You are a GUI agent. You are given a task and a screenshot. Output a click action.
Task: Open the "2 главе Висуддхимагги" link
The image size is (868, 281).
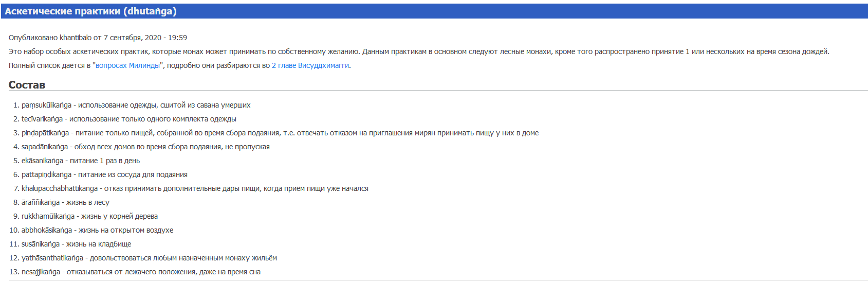(x=310, y=65)
